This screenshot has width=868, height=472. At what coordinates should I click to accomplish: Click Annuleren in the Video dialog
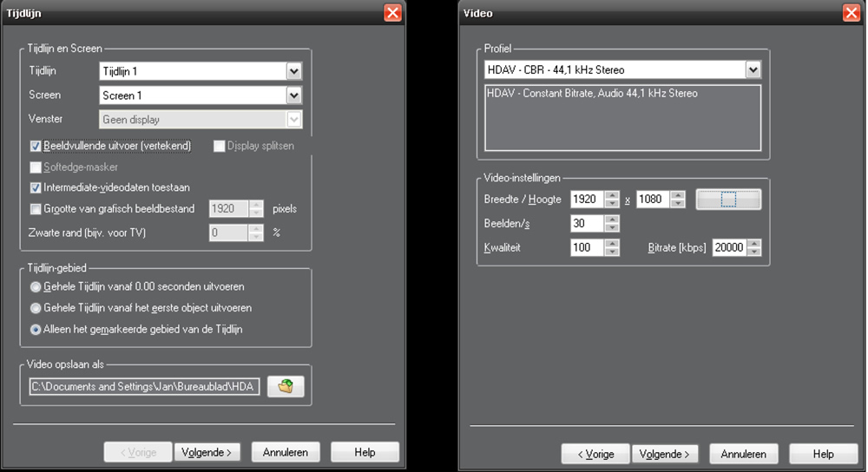click(743, 454)
